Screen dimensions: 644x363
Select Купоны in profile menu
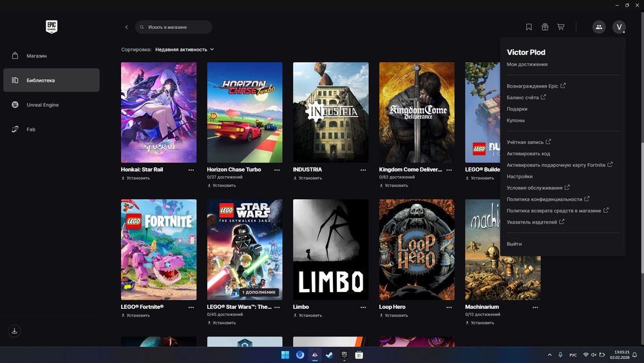(515, 121)
